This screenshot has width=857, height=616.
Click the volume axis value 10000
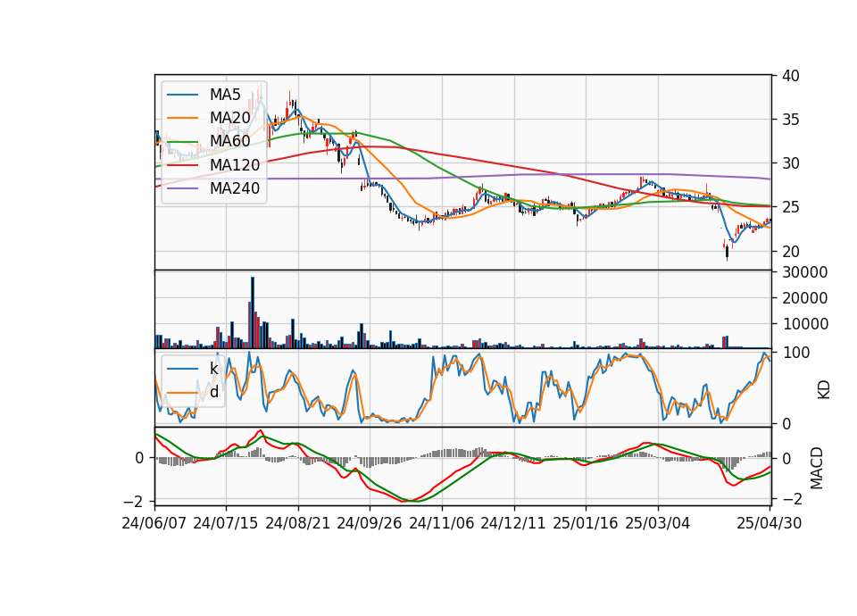[805, 324]
